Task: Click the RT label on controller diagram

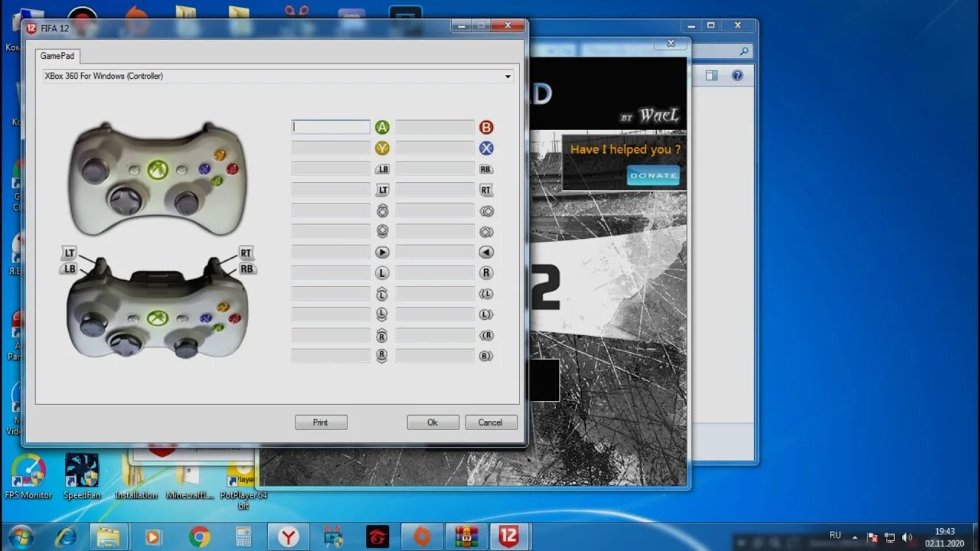Action: 245,253
